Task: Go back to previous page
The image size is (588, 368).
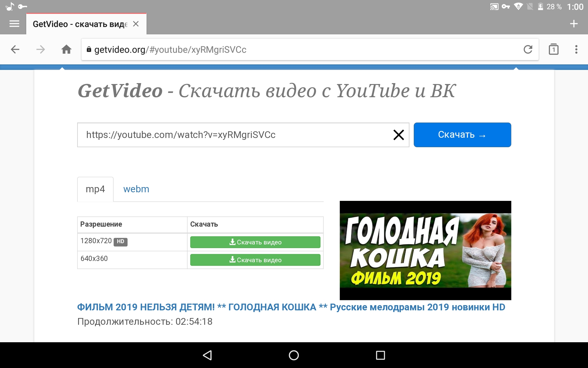Action: pos(15,49)
